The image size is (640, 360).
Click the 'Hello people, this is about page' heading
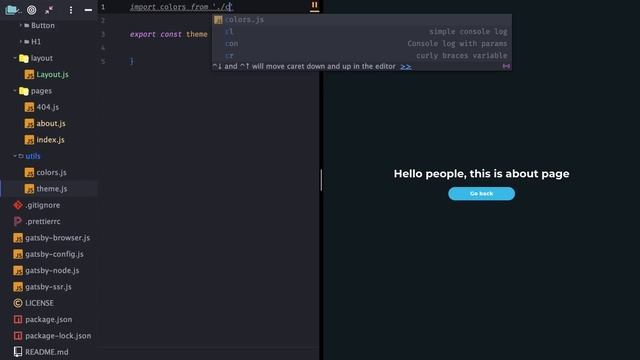point(482,173)
